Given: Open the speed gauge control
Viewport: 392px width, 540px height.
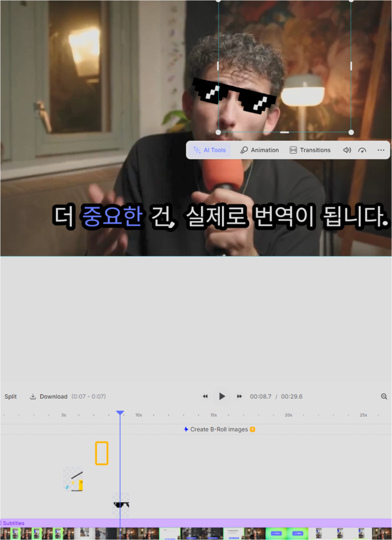Looking at the screenshot, I should click(362, 150).
